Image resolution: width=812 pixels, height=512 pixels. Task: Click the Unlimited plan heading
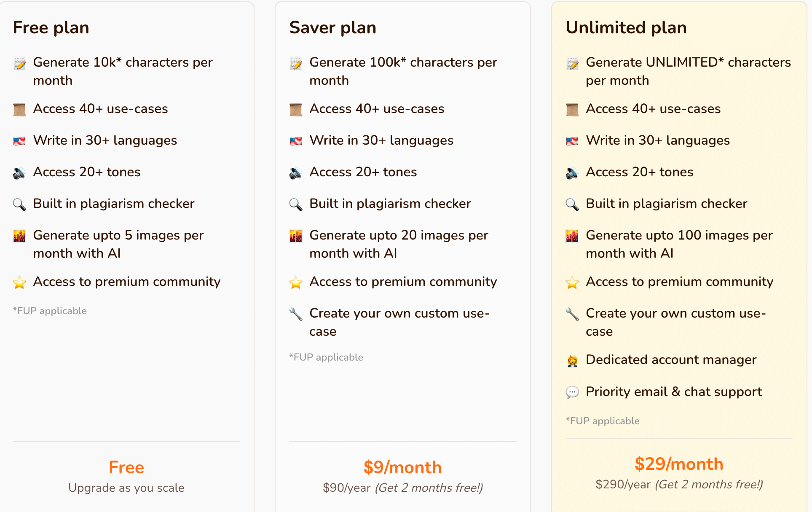tap(626, 28)
